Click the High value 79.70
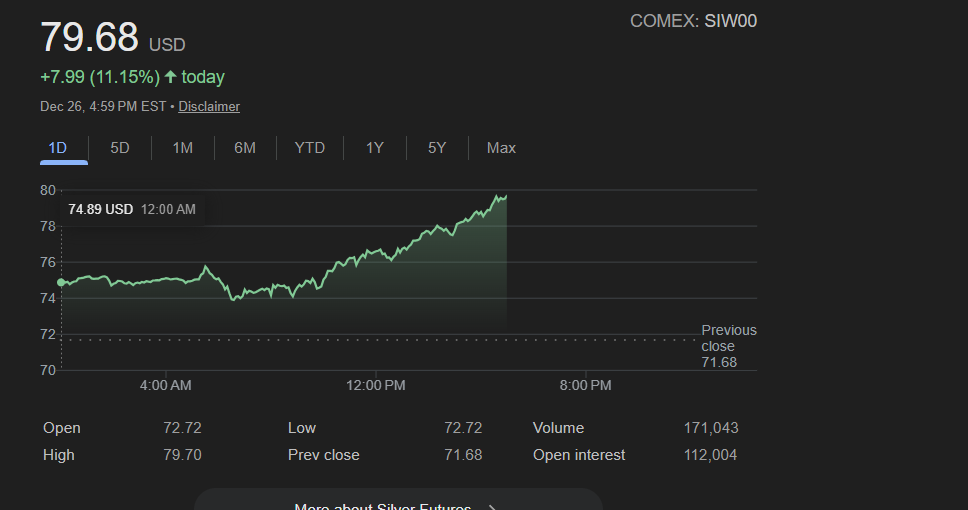 coord(183,455)
